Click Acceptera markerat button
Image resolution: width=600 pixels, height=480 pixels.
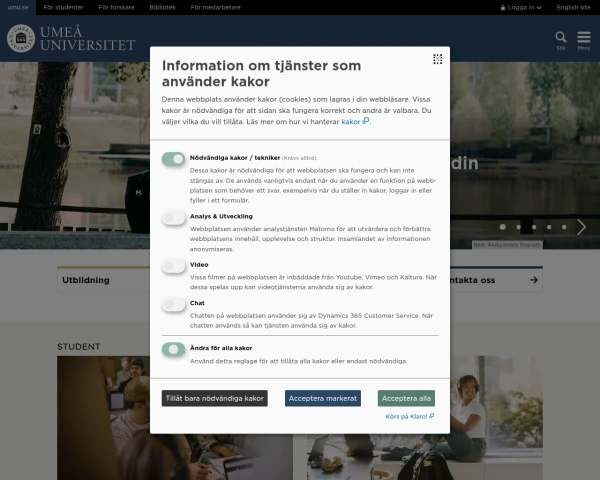(323, 398)
